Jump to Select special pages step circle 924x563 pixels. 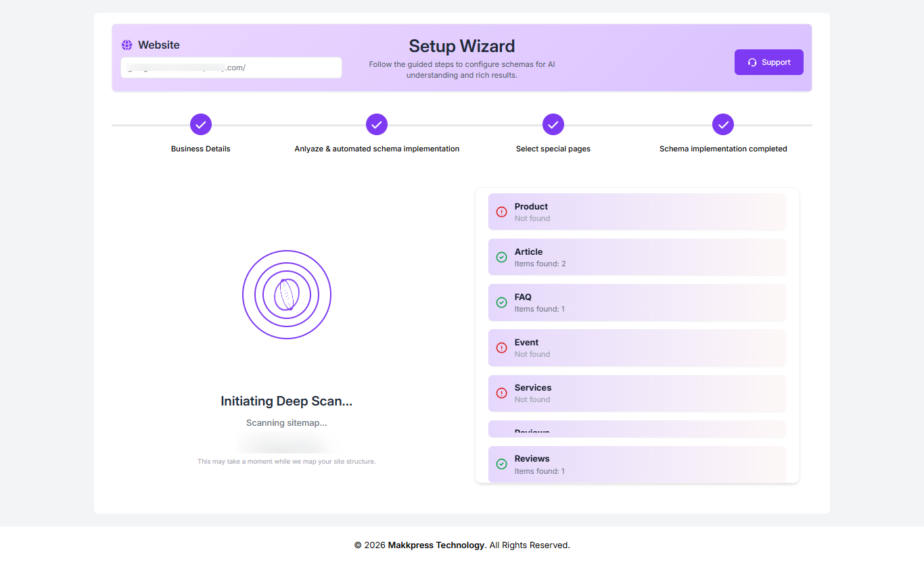click(x=553, y=124)
